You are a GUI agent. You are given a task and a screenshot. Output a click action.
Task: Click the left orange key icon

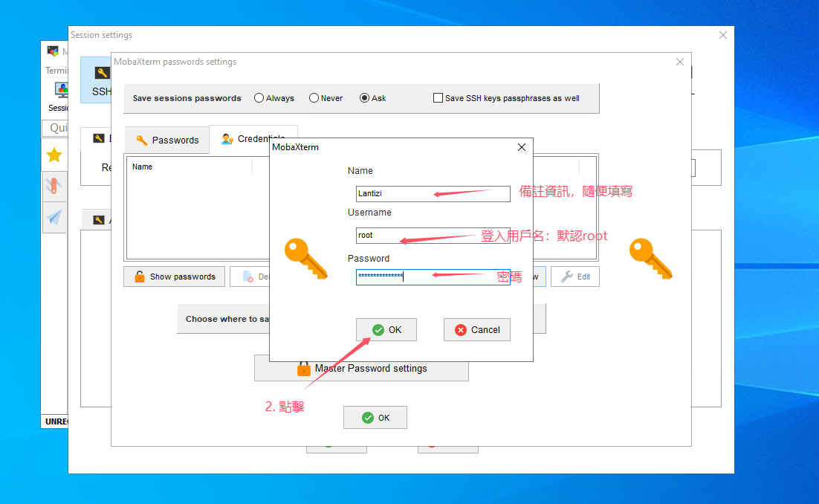point(305,259)
